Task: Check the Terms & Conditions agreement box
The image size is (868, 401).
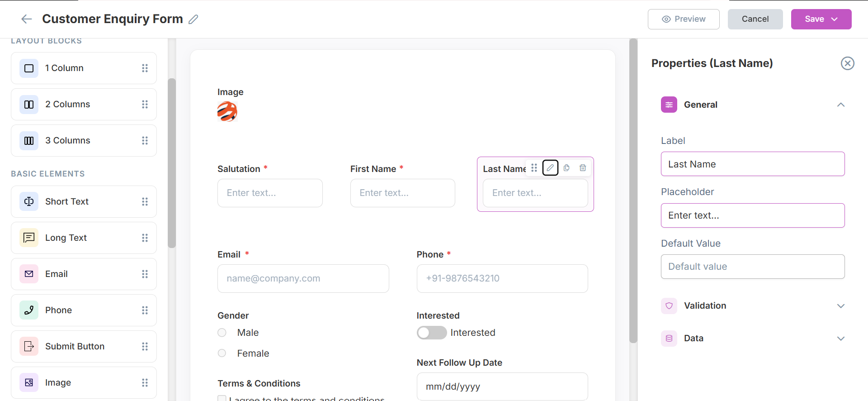Action: (x=222, y=398)
